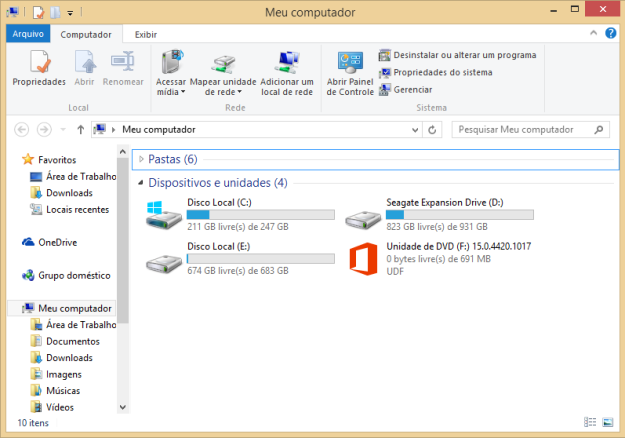This screenshot has width=625, height=438.
Task: Select the Computador ribbon tab
Action: (86, 35)
